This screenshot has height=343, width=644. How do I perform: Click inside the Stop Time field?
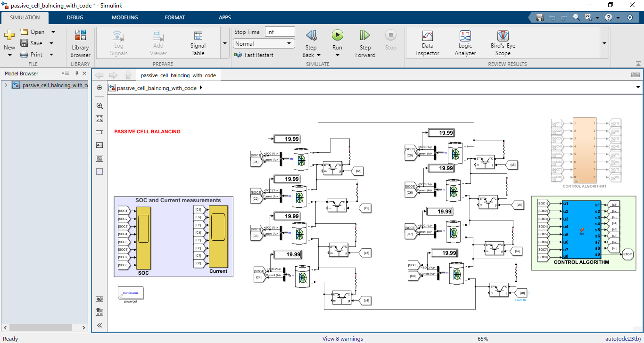coord(280,32)
